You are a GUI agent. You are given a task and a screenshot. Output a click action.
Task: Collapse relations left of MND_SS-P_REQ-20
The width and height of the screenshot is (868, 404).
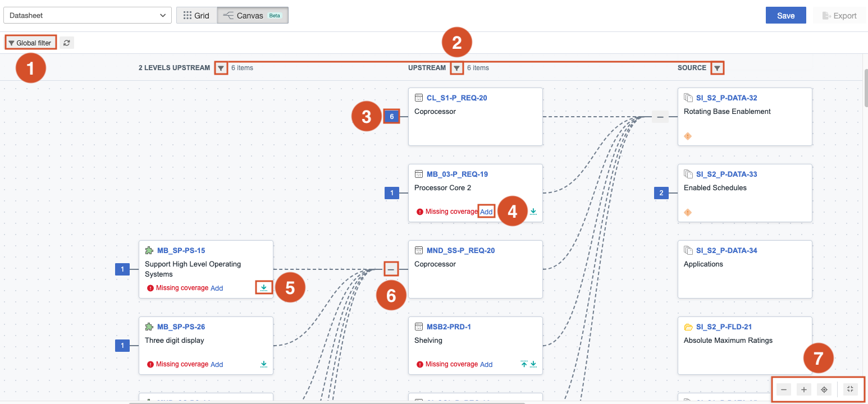click(x=391, y=269)
